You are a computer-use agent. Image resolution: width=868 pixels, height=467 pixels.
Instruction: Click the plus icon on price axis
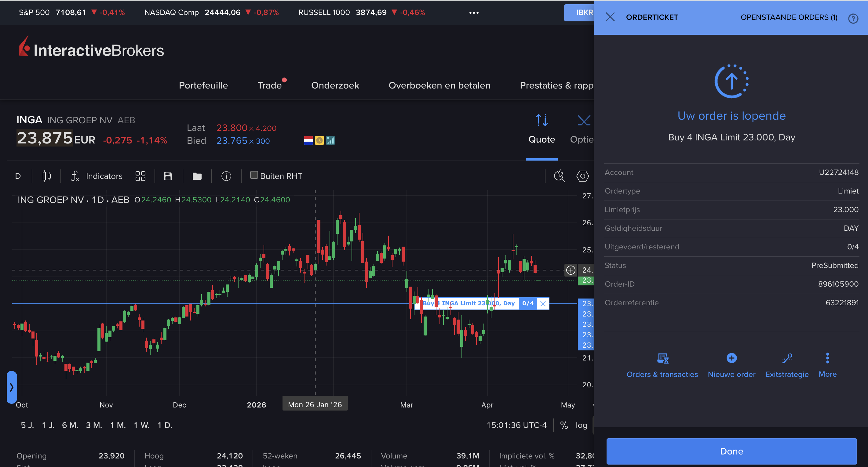[x=571, y=270]
